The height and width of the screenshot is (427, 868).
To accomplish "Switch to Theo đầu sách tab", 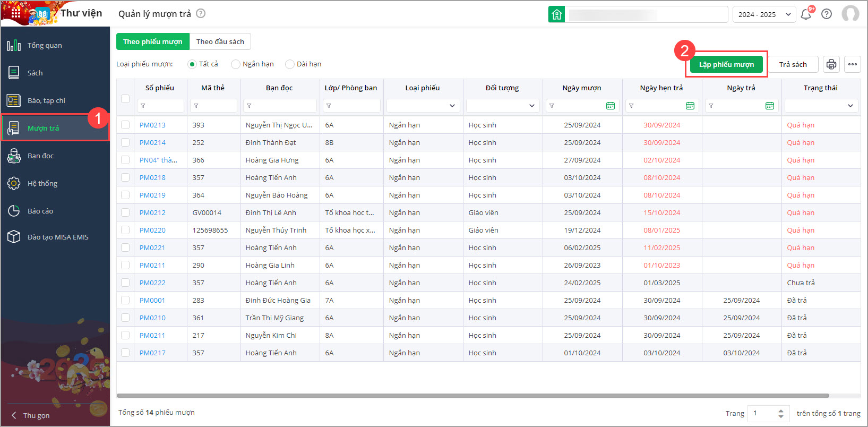I will pos(220,41).
